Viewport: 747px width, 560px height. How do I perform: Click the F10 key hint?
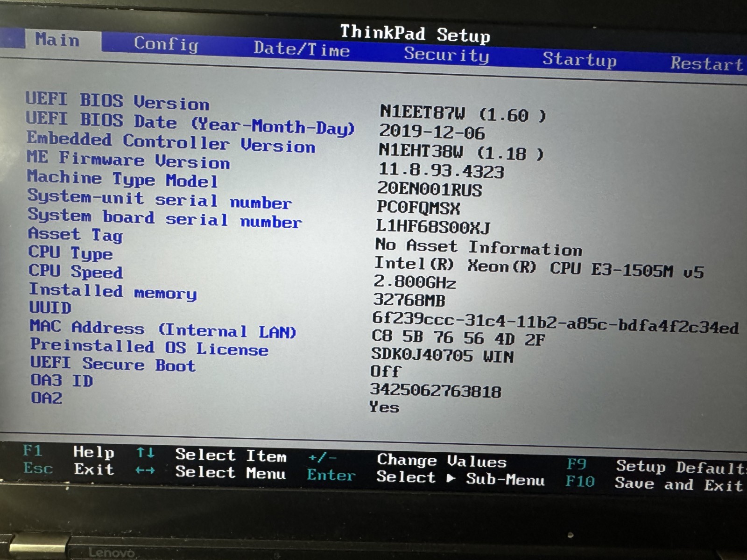(x=580, y=481)
